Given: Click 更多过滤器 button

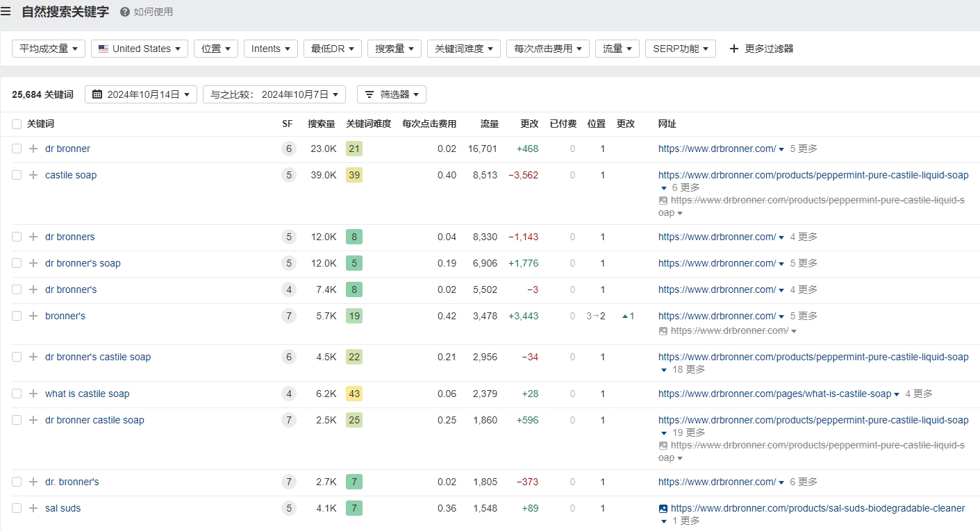Looking at the screenshot, I should coord(761,49).
